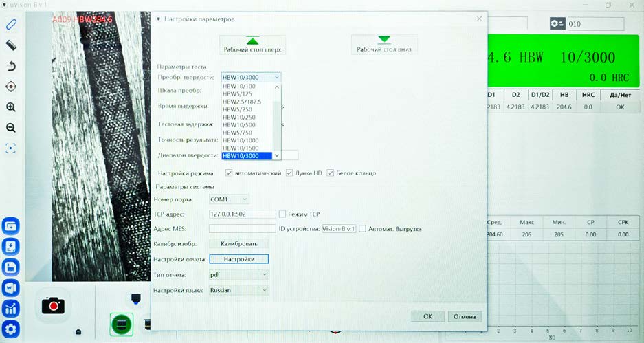This screenshot has width=644, height=343.
Task: Click the 204.6 cell in the HB column
Action: 564,107
